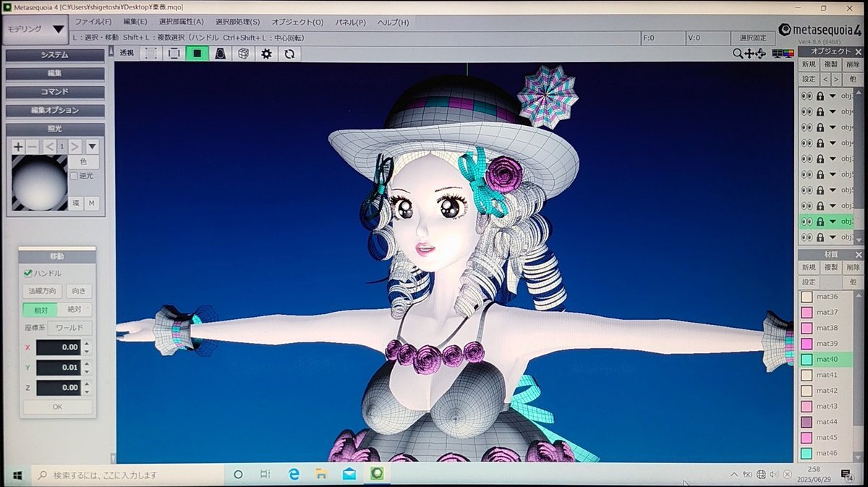Click the mat36 color swatch
Screen dimensions: 868x487
pyautogui.click(x=807, y=297)
